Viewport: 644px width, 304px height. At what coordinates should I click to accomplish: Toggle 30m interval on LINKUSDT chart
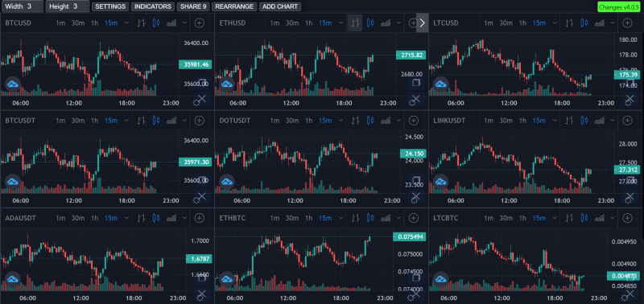506,121
